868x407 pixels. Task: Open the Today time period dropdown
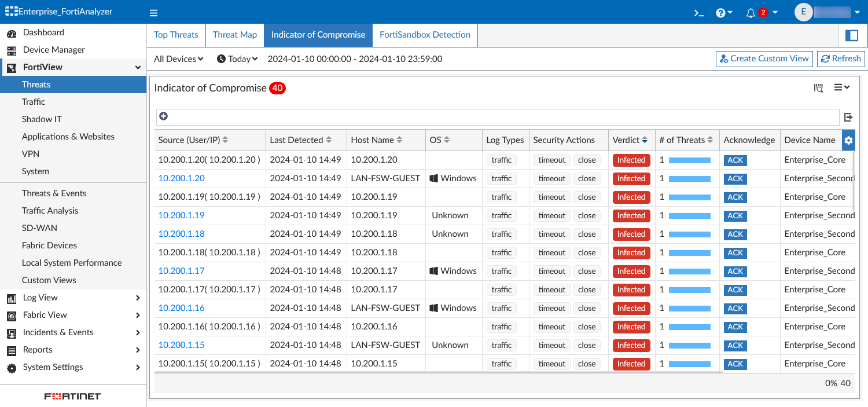(237, 58)
